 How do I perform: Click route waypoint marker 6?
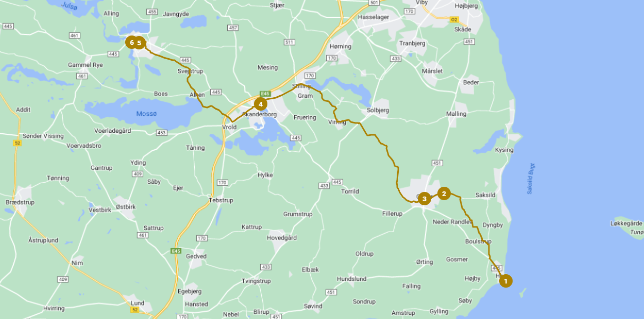[x=131, y=42]
